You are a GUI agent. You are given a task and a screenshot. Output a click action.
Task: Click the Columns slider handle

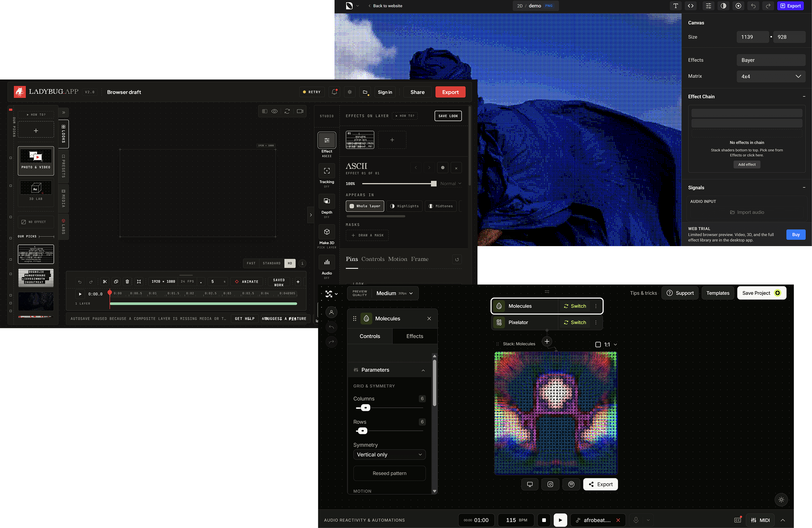point(365,408)
